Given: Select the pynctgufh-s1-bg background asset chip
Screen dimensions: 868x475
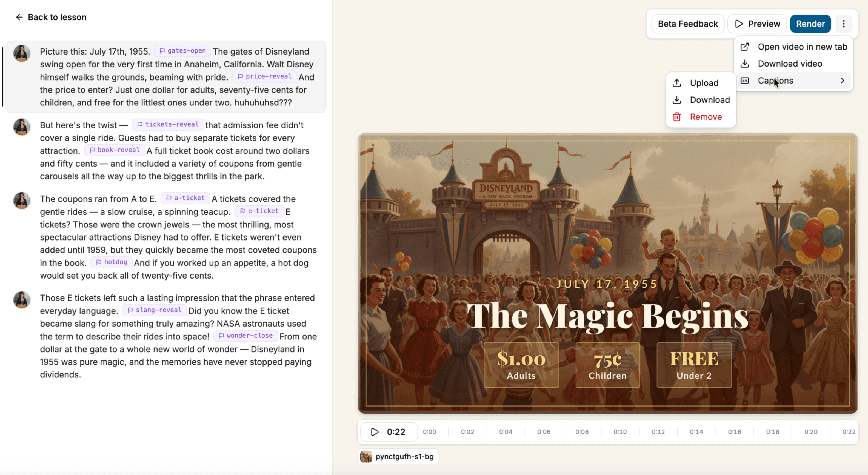Looking at the screenshot, I should tap(398, 456).
